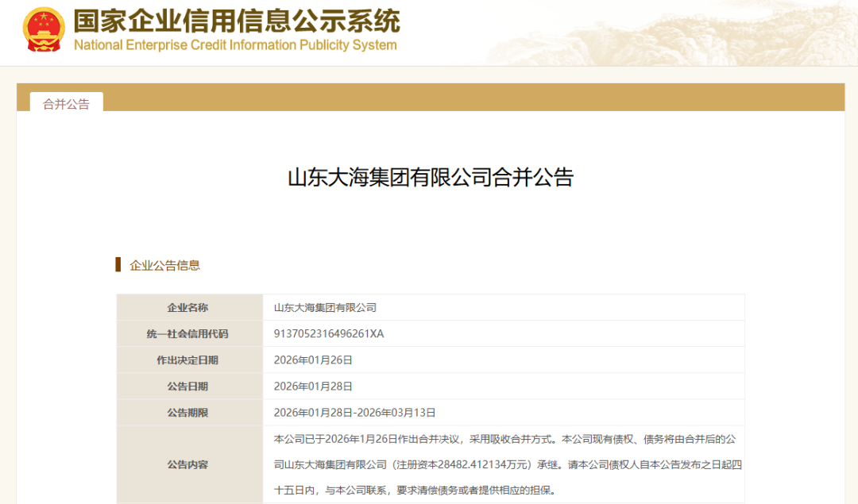
Task: Click the announcement date 2026年01月28日
Action: 313,386
